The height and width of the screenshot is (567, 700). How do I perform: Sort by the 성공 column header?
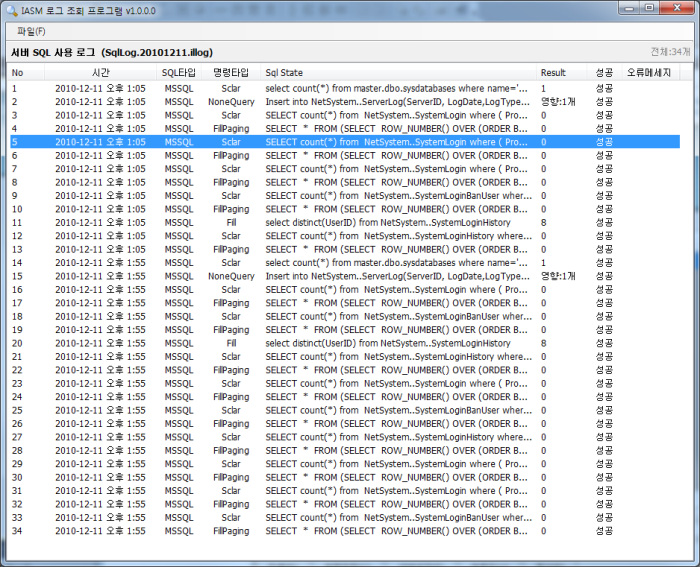pos(604,73)
